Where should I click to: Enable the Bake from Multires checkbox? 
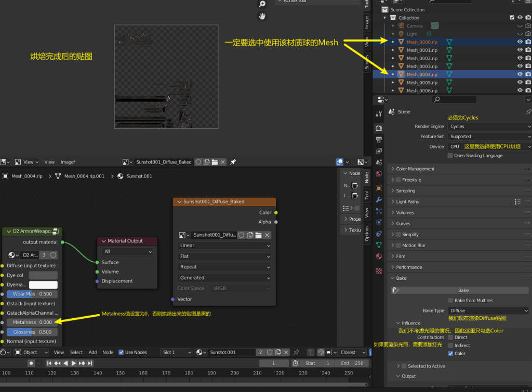click(450, 301)
